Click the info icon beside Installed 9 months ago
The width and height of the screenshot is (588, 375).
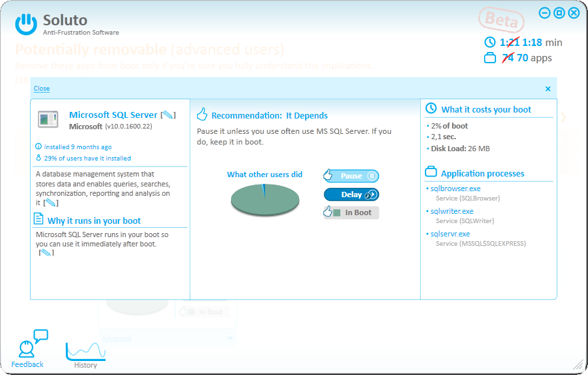click(x=38, y=147)
